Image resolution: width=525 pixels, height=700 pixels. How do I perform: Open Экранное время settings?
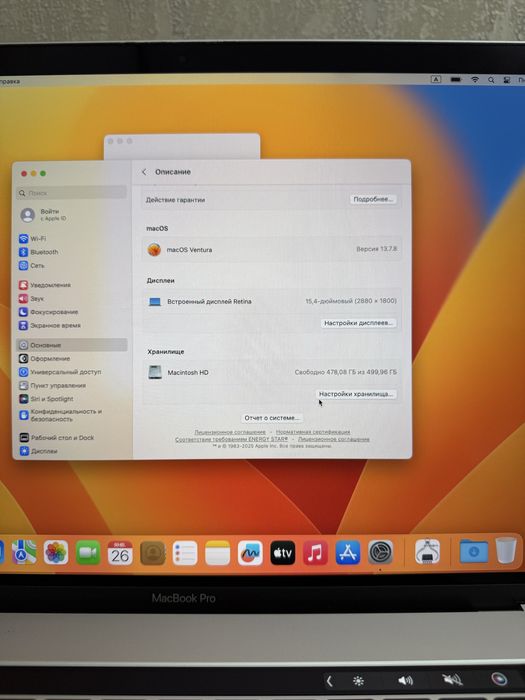click(50, 325)
